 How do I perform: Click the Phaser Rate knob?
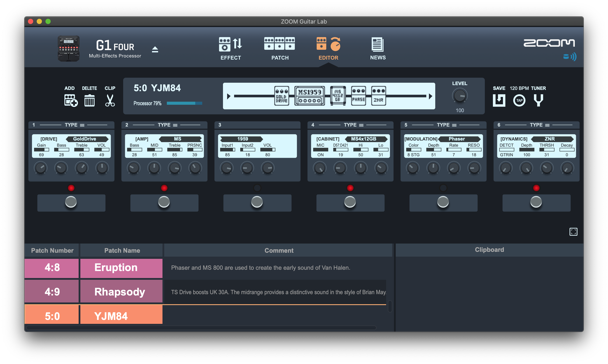[x=454, y=168]
